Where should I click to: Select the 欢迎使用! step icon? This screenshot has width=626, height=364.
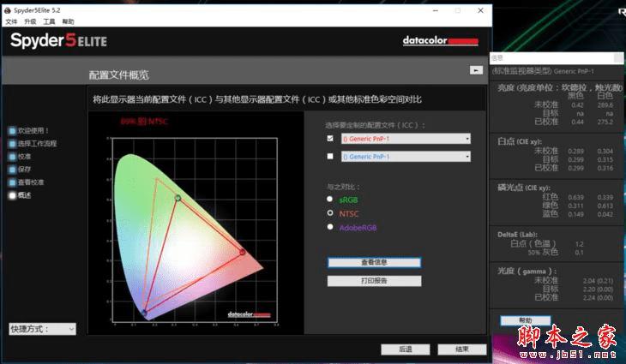12,131
